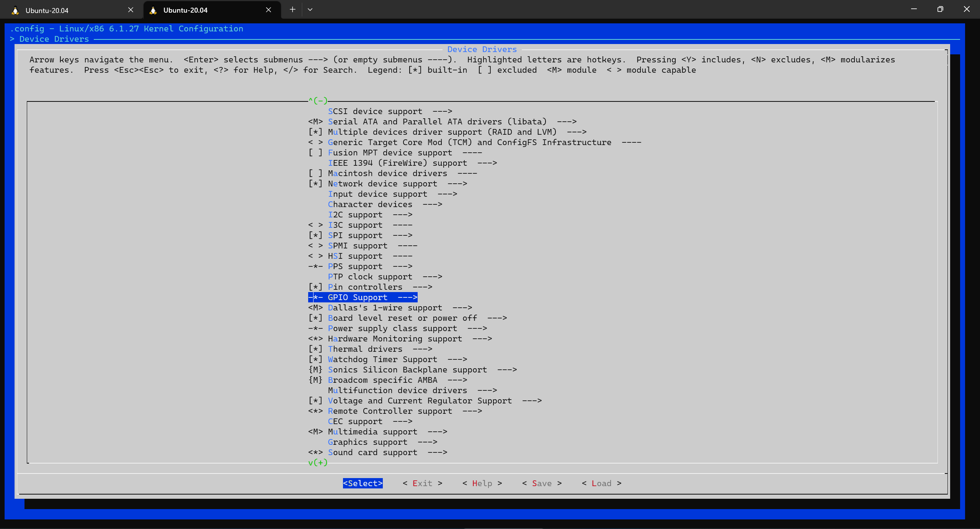
Task: Click the ^(-) scroll-up indicator
Action: tap(317, 100)
